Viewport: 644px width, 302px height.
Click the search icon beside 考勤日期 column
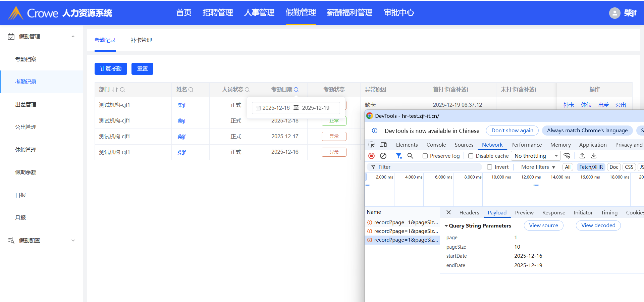click(x=296, y=90)
